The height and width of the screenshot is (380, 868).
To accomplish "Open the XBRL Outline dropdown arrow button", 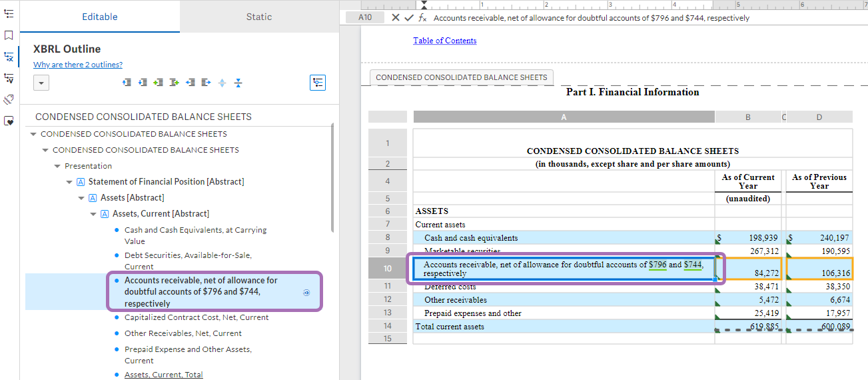I will click(x=41, y=83).
